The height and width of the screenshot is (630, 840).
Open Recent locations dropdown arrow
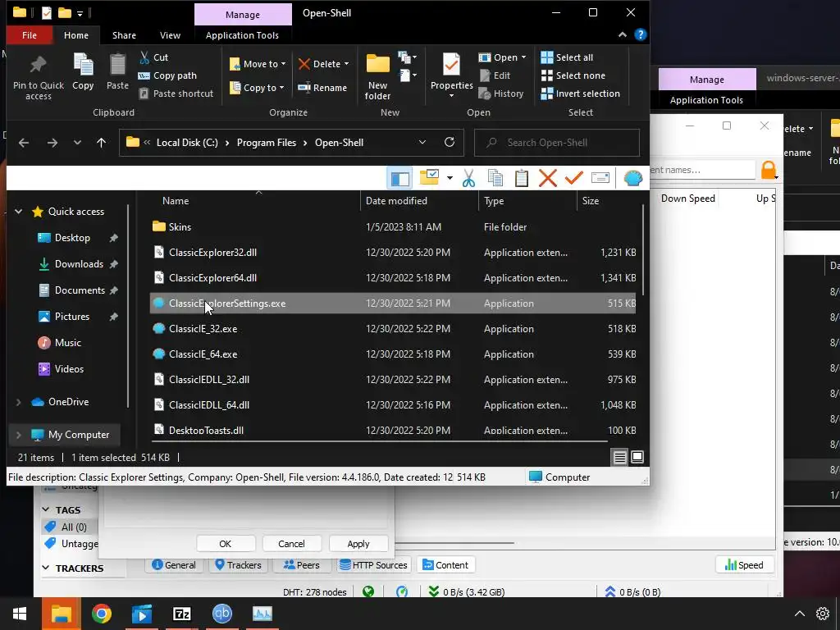click(x=77, y=143)
